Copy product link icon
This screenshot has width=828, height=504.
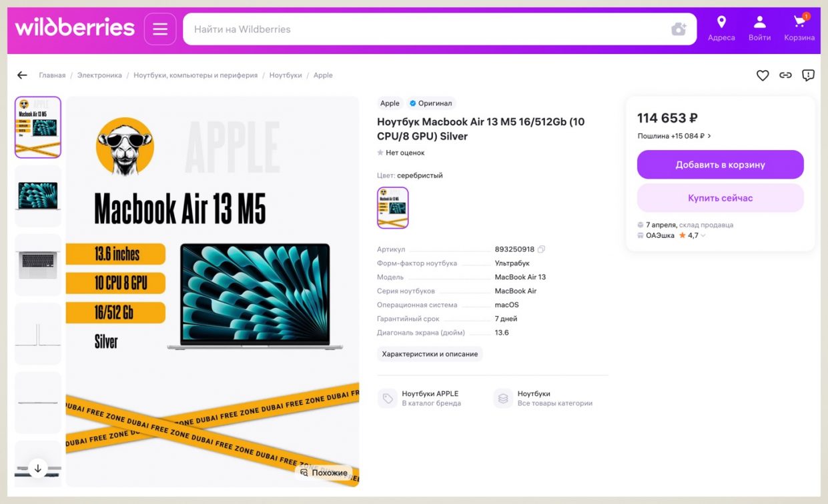click(x=785, y=75)
